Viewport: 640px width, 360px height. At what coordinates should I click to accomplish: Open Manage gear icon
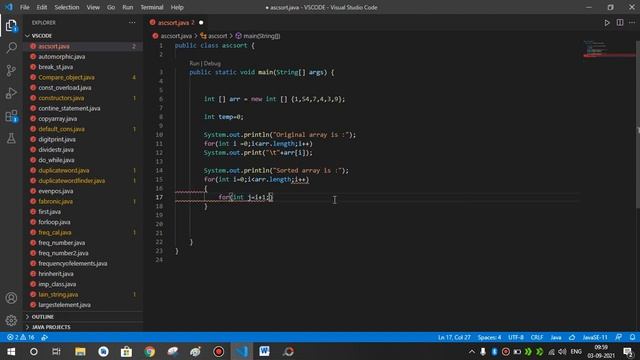(x=11, y=320)
